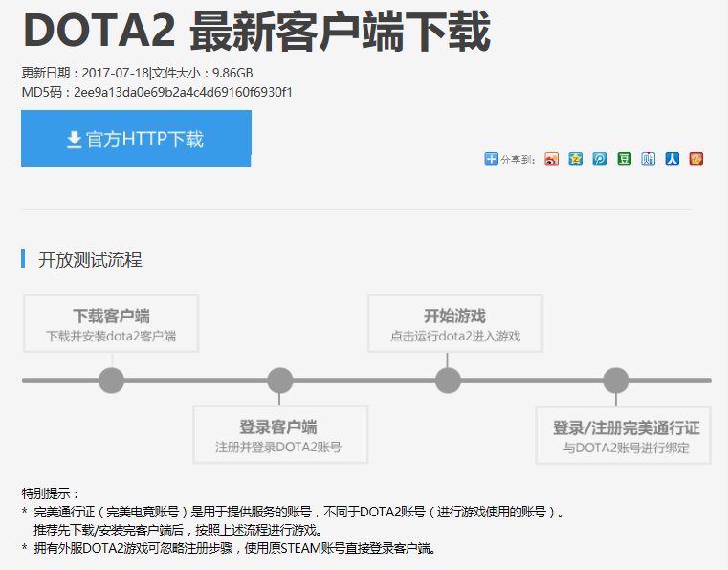Open the blue plus share menu icon
Screen dimensions: 728x570
point(491,159)
